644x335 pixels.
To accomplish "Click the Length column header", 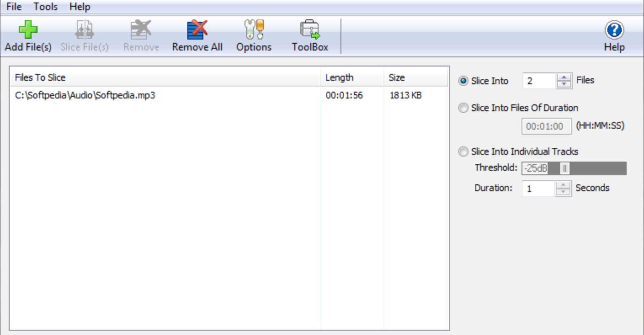I will point(339,77).
